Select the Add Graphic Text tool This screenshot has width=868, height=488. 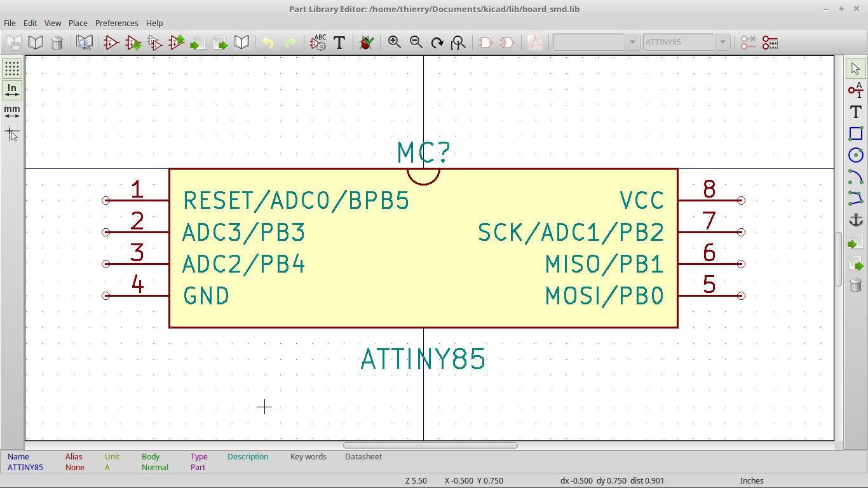856,112
